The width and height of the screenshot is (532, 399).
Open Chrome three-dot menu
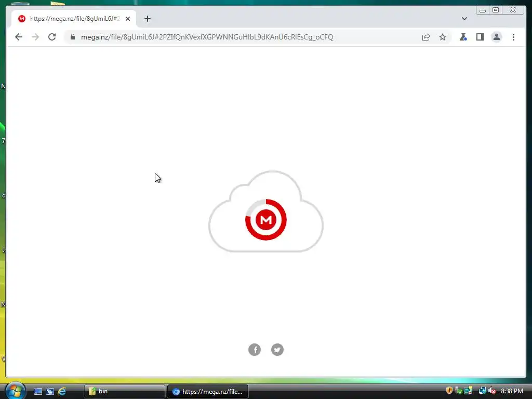[513, 37]
